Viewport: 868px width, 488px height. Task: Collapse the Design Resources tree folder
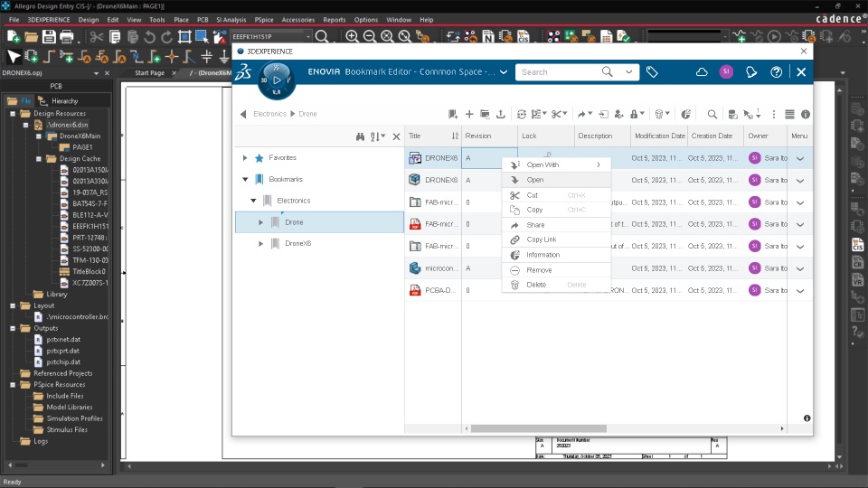coord(12,114)
